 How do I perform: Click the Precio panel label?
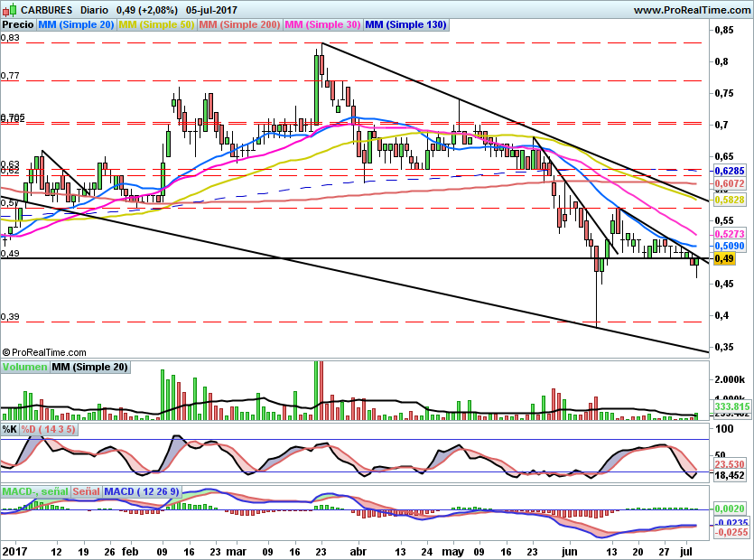point(17,25)
